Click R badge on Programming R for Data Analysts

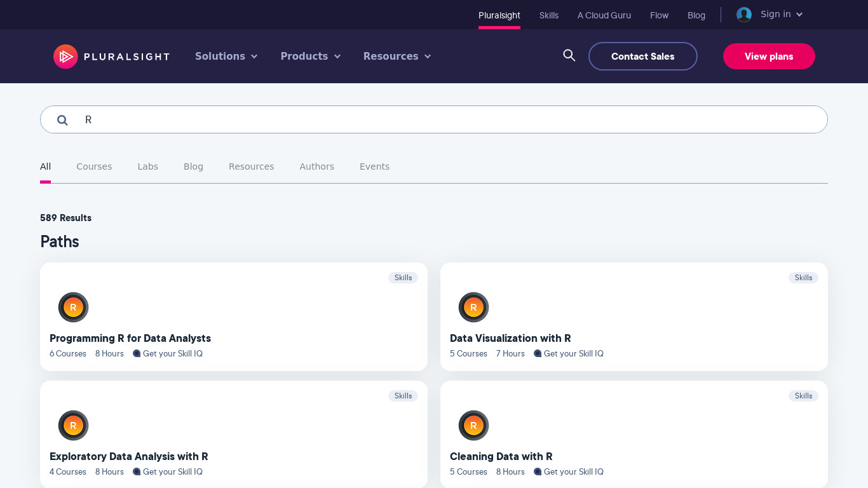tap(73, 308)
